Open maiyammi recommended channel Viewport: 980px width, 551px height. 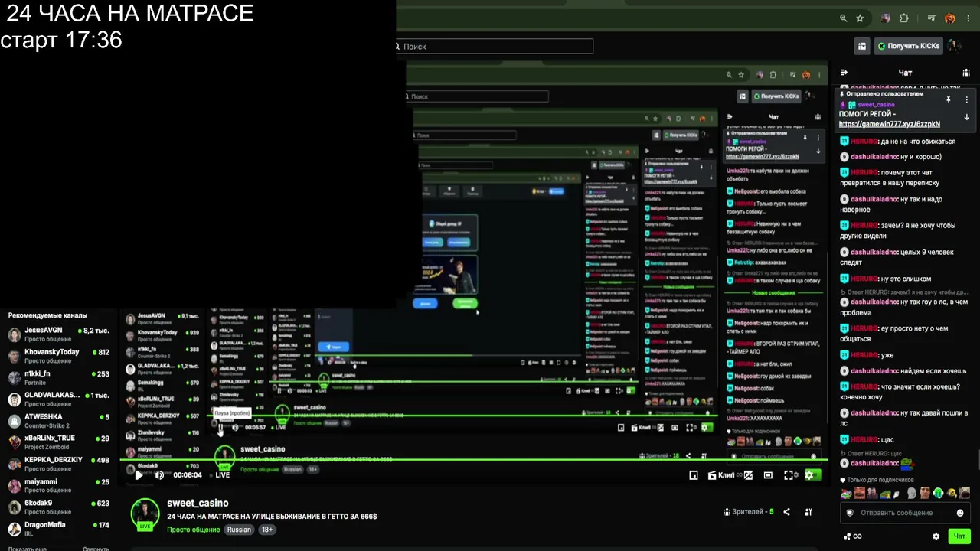point(58,485)
